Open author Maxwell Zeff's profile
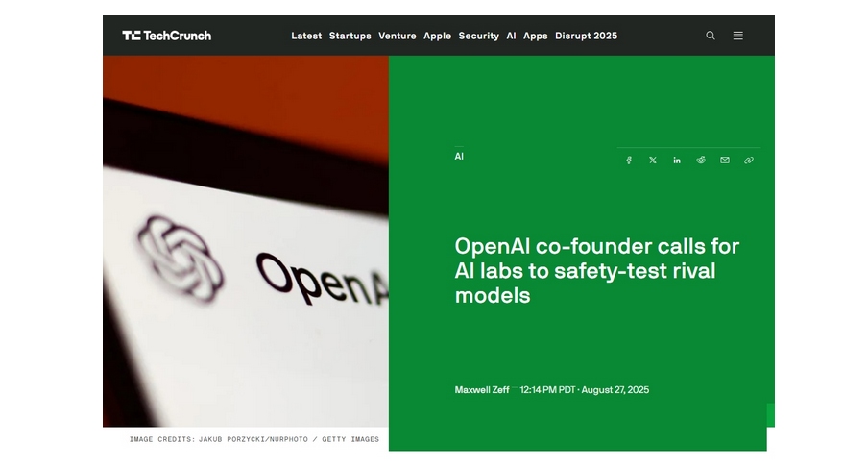Viewport: 868px width, 470px height. click(x=482, y=389)
